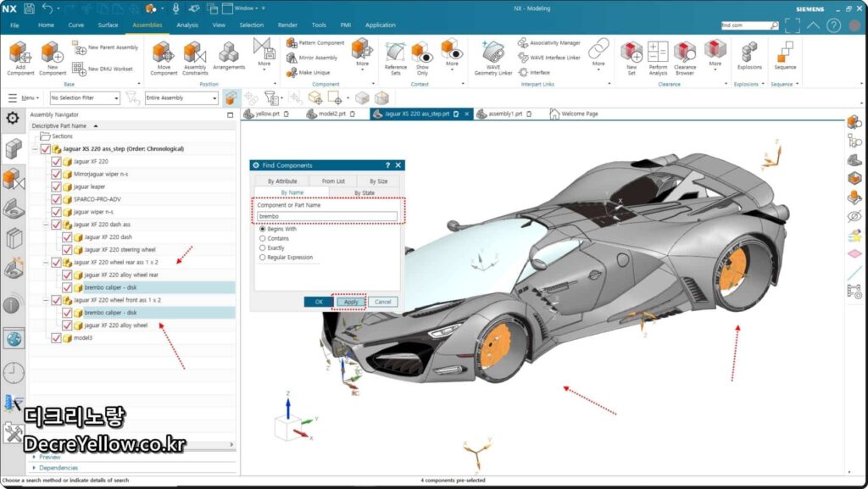Screen dimensions: 868x489
Task: Select the Begins With radio button
Action: tap(263, 229)
